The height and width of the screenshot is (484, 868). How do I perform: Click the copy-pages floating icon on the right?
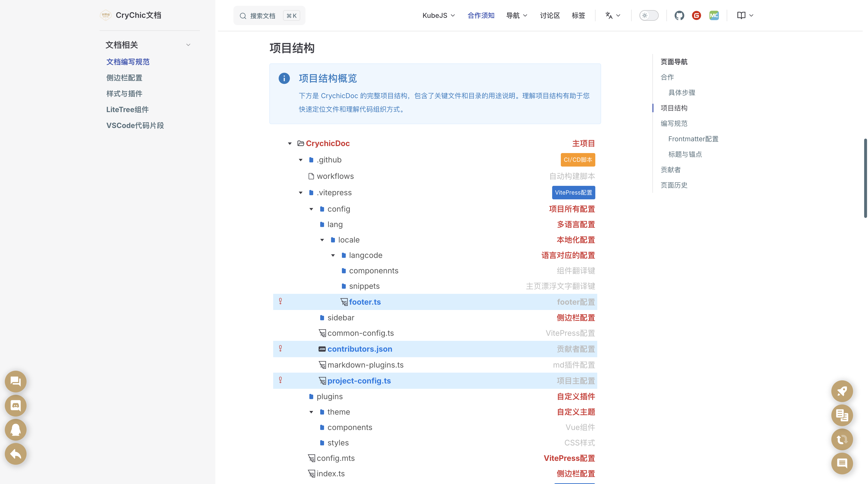842,415
